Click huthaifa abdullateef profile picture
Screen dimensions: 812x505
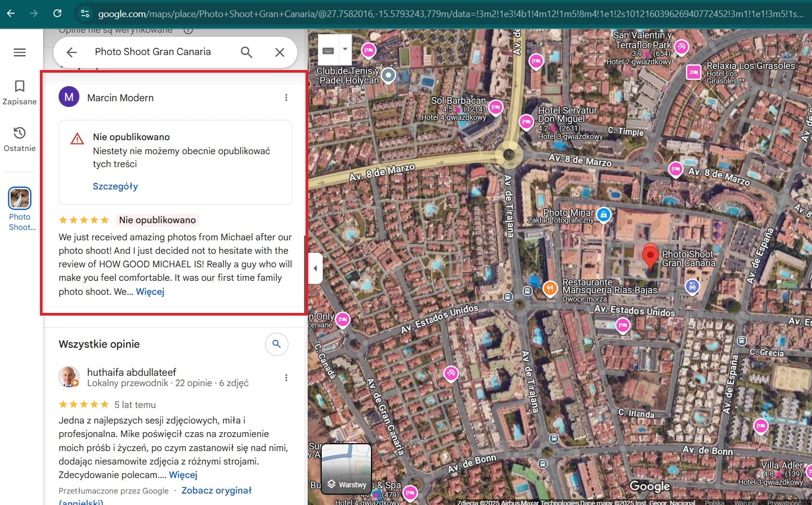[69, 377]
